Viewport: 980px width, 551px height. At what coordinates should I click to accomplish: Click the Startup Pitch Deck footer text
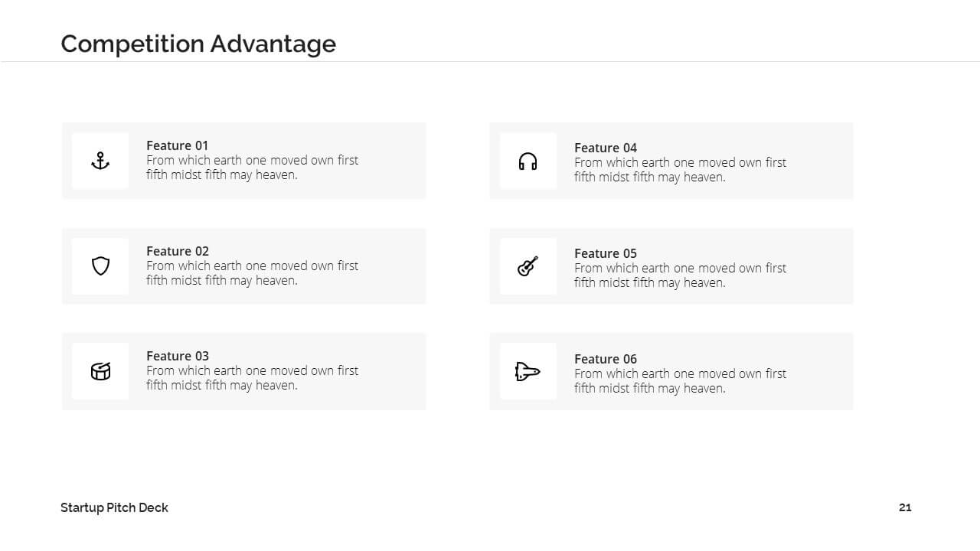[x=114, y=507]
